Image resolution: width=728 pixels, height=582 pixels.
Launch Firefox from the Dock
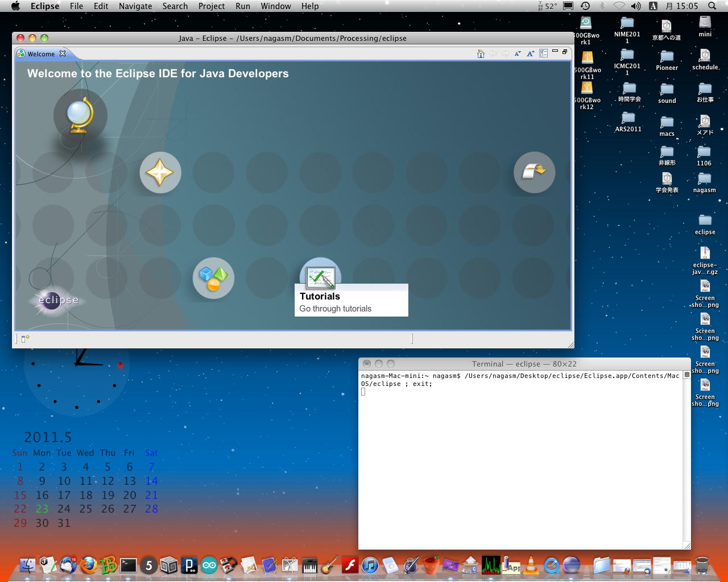88,566
